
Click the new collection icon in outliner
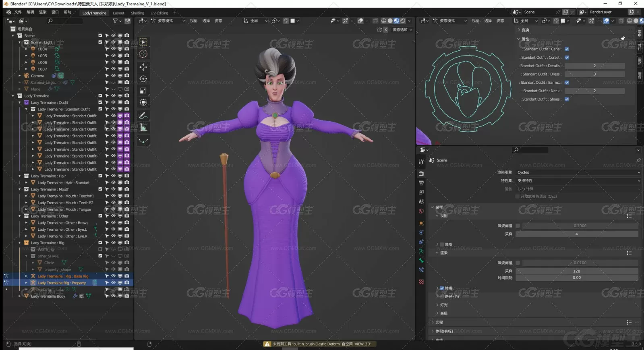click(128, 21)
